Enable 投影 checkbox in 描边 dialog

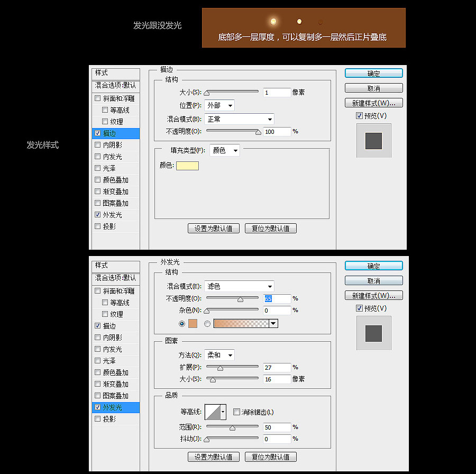[x=97, y=226]
